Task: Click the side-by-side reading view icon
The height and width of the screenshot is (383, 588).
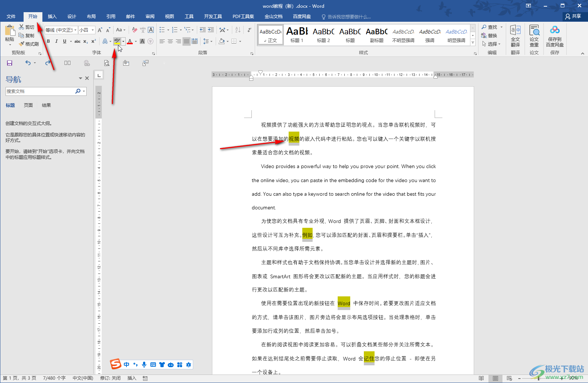Action: (x=67, y=63)
